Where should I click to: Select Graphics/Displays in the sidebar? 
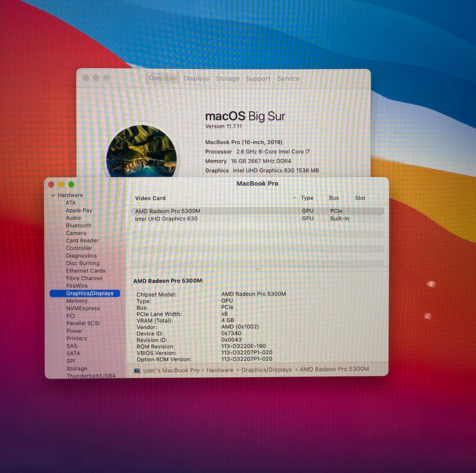(85, 293)
